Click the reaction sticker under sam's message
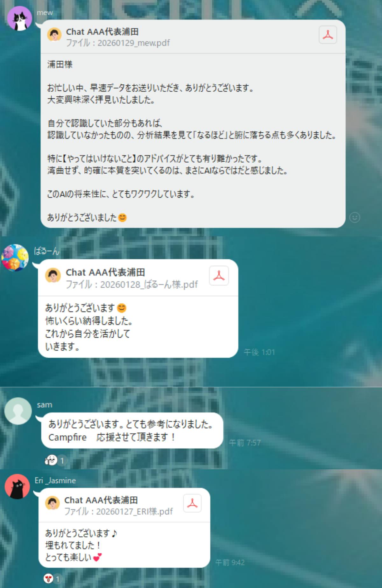The image size is (382, 588). point(51,460)
